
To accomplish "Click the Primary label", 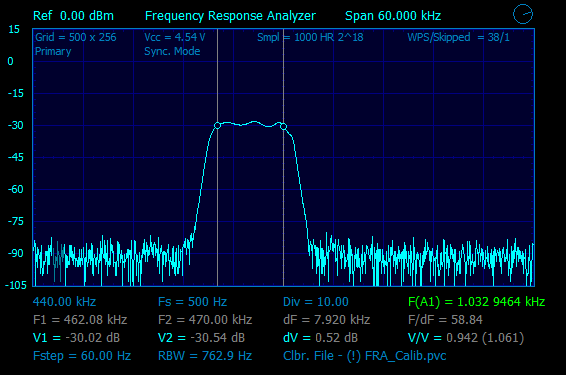I will pyautogui.click(x=53, y=51).
